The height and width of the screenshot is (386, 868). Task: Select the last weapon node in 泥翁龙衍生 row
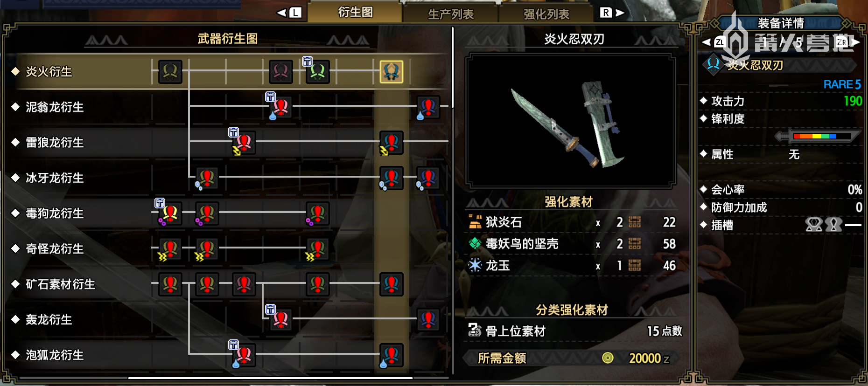tap(428, 107)
